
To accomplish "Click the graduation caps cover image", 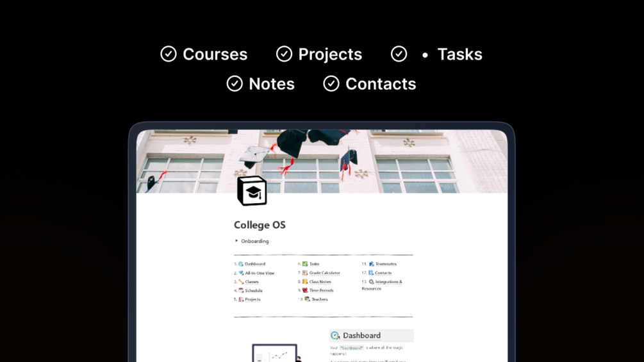I will click(322, 161).
